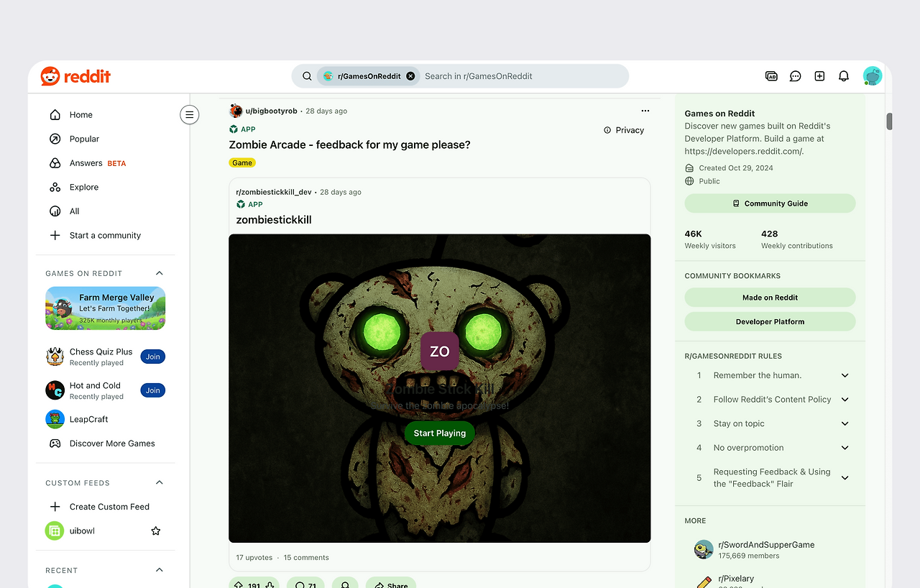The image size is (920, 588).
Task: Join the Chess Quiz Plus community
Action: click(153, 357)
